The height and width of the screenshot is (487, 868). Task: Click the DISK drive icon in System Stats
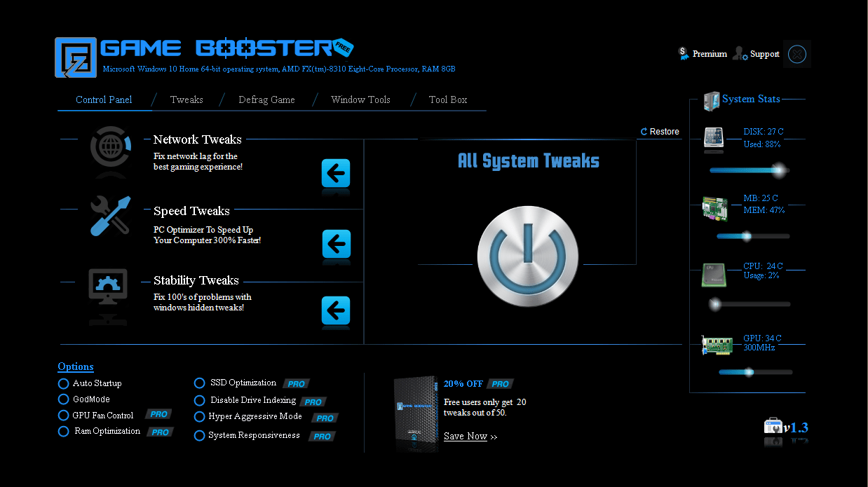coord(713,138)
